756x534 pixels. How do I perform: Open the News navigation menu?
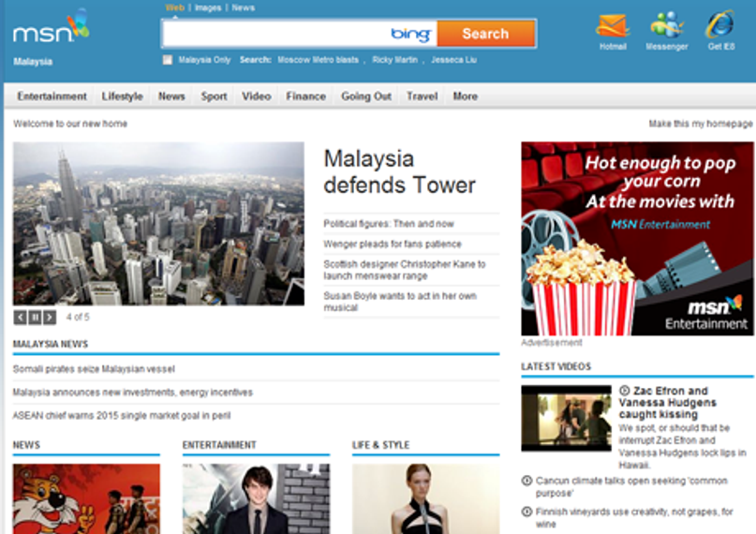pyautogui.click(x=171, y=96)
